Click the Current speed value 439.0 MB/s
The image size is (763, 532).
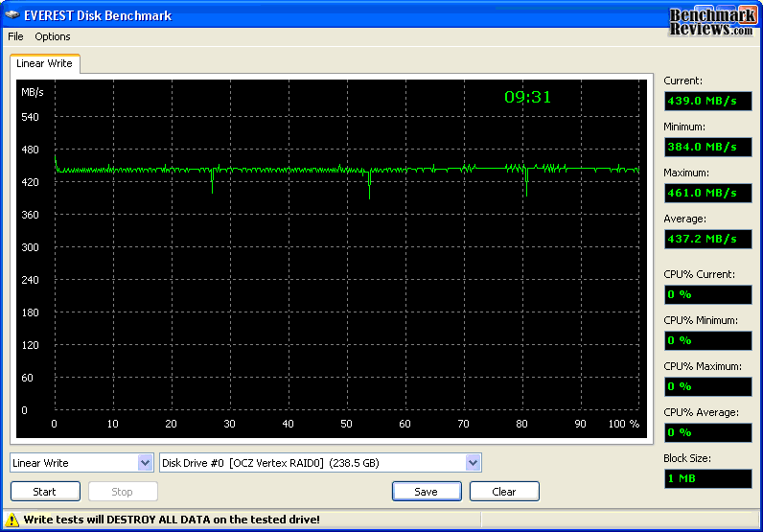point(707,101)
